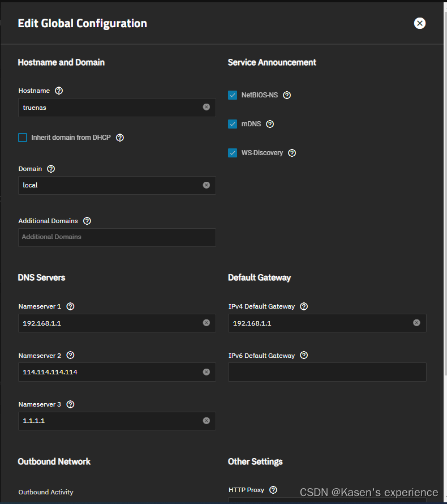Show help for Additional Domains
The image size is (447, 504).
[x=87, y=221]
